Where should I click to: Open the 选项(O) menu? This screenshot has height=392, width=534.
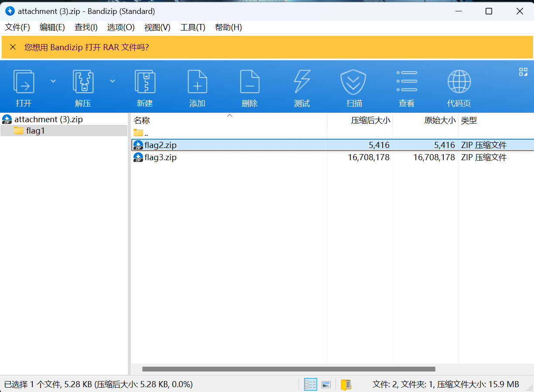[x=121, y=28]
